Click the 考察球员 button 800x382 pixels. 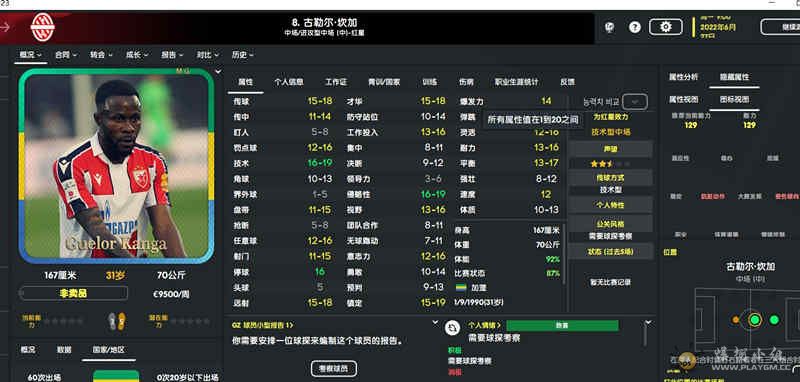[x=334, y=368]
